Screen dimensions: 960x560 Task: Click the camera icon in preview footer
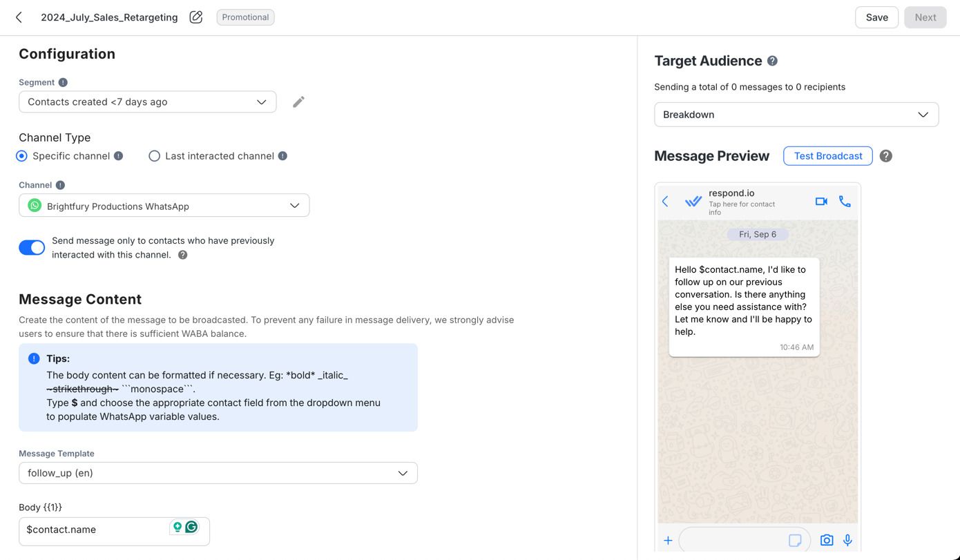827,540
